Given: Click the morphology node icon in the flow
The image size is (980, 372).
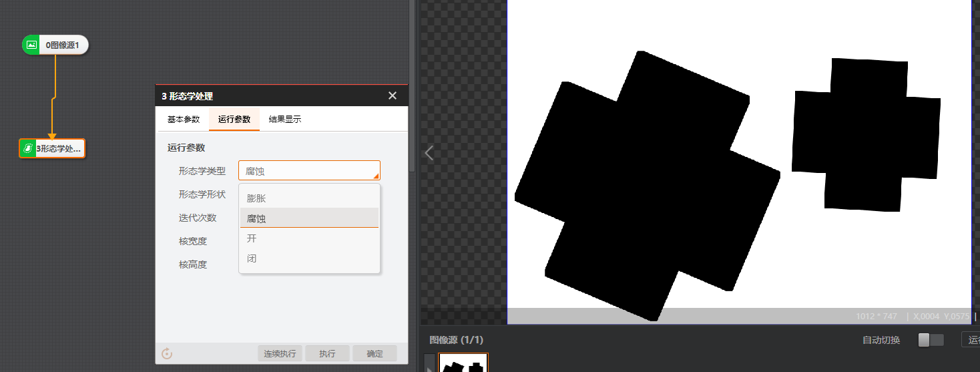Looking at the screenshot, I should point(27,148).
